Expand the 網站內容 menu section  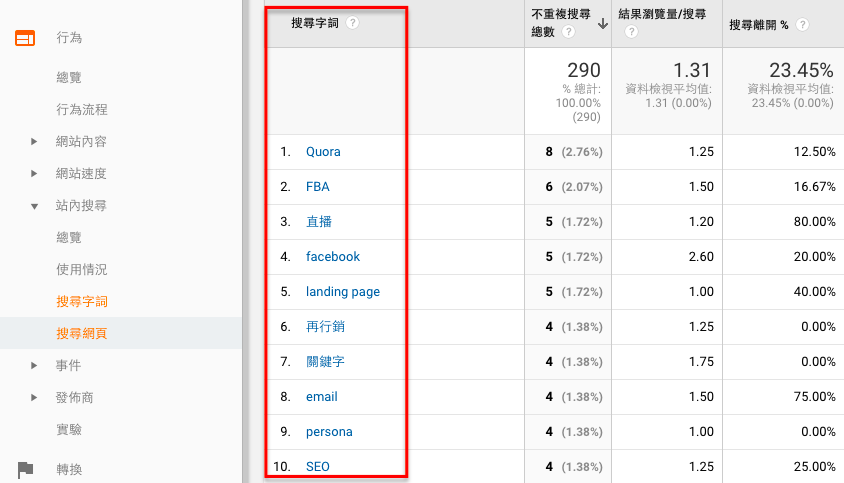pos(35,142)
